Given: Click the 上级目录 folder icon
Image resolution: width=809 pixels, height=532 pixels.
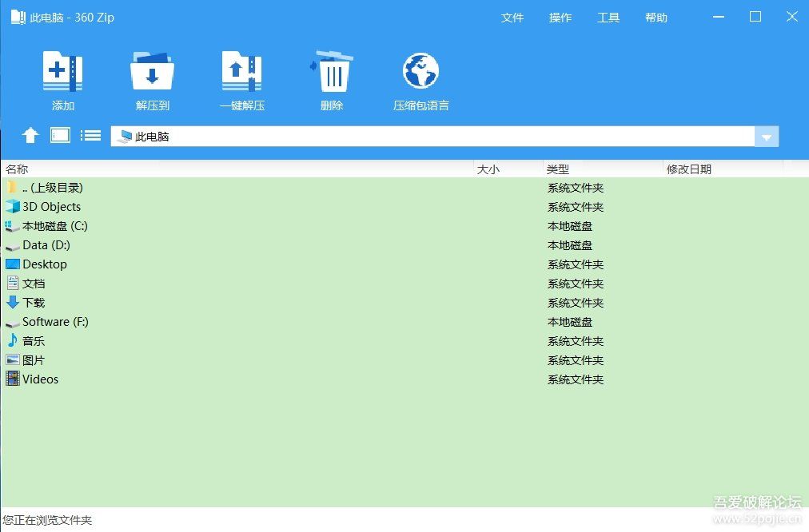Looking at the screenshot, I should click(12, 188).
